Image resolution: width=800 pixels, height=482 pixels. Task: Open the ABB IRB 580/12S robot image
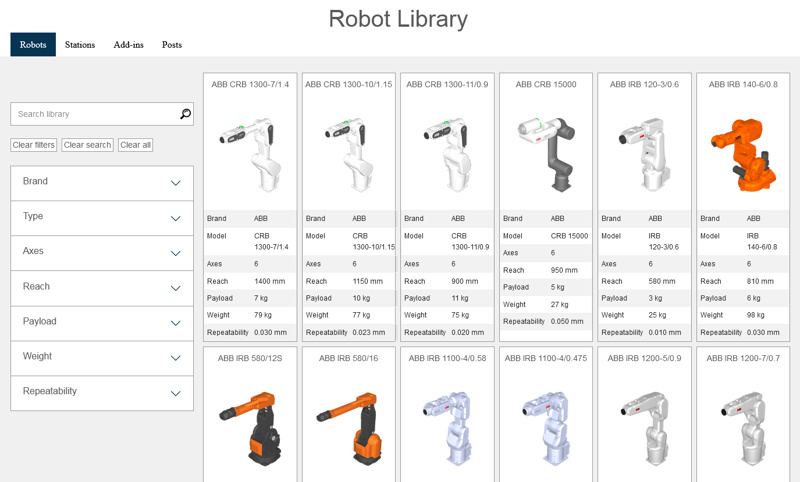(x=250, y=428)
